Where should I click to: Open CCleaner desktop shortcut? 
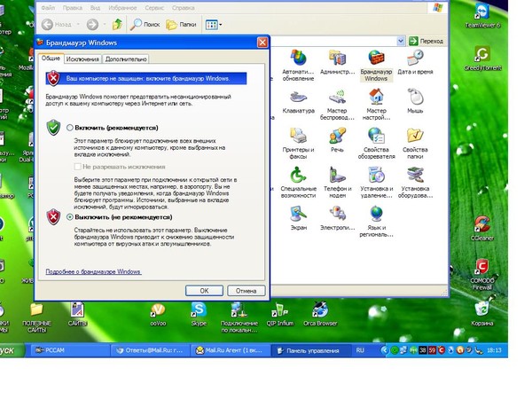point(482,228)
